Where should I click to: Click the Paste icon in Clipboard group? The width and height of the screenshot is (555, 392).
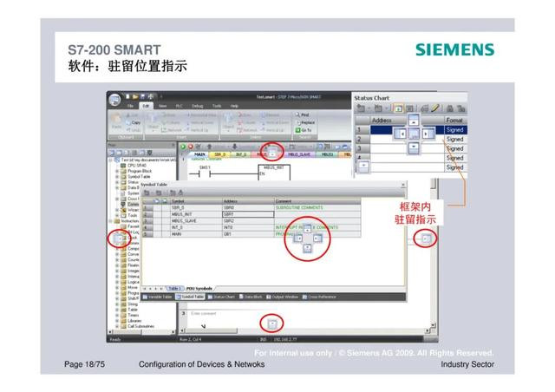115,121
